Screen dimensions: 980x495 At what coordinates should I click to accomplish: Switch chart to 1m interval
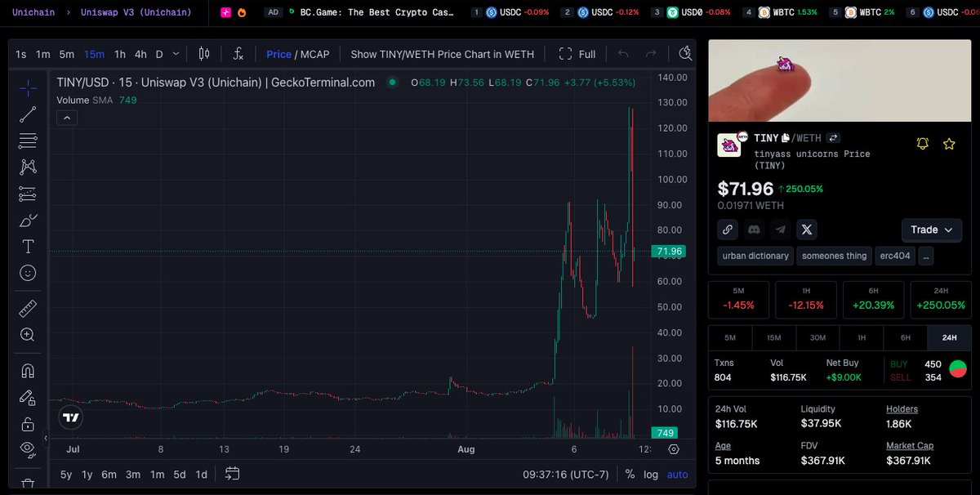point(43,54)
